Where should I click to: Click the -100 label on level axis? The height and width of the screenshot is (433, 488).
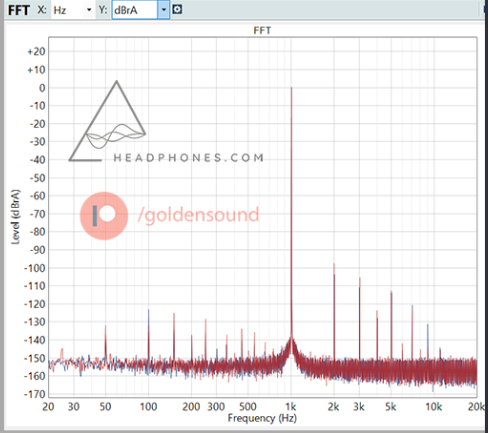click(x=34, y=268)
